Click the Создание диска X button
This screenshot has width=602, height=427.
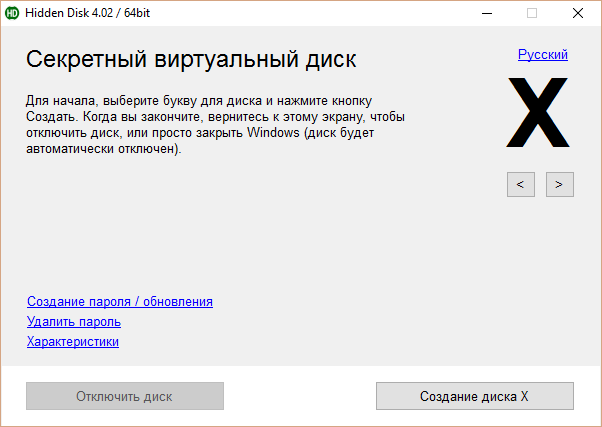475,396
